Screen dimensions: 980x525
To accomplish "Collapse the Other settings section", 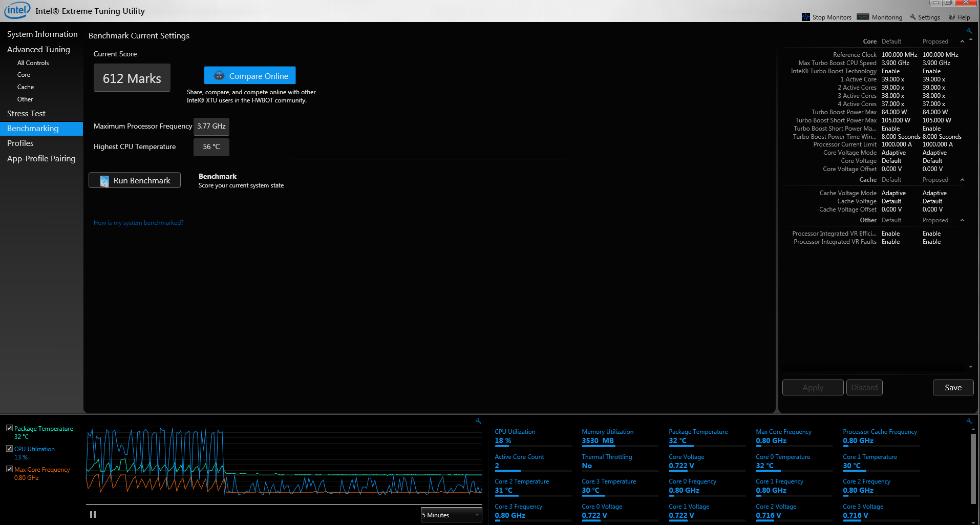I will (962, 220).
